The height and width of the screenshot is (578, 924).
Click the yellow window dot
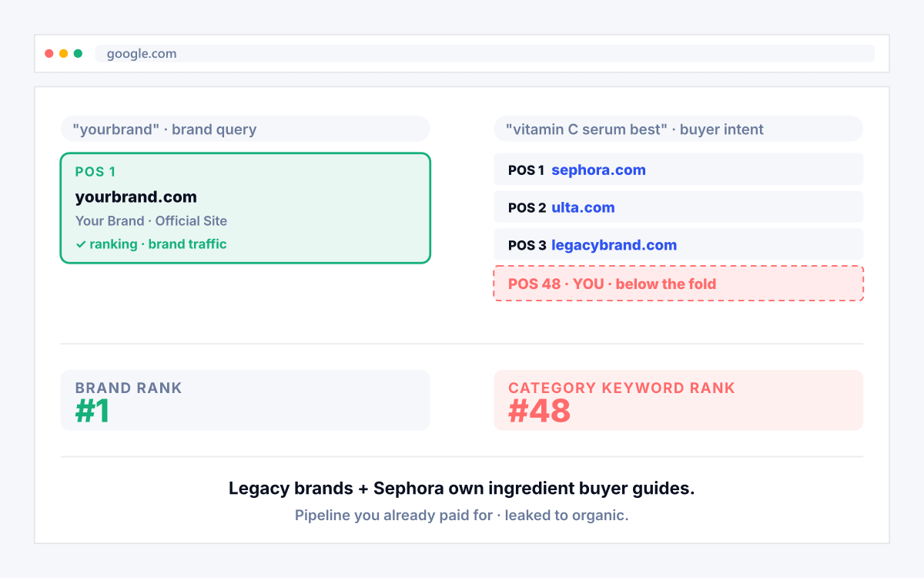(64, 54)
